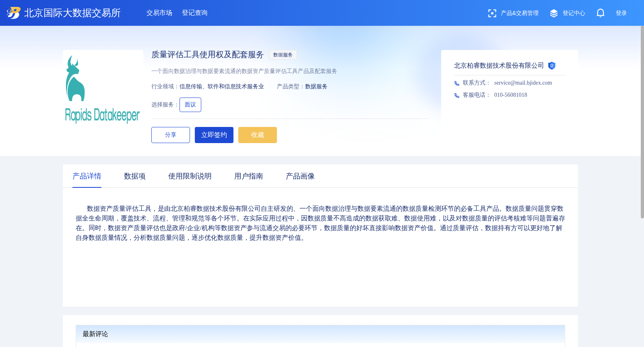Click the 数据服务 tag next to title
Viewport: 644px width, 347px height.
click(283, 55)
